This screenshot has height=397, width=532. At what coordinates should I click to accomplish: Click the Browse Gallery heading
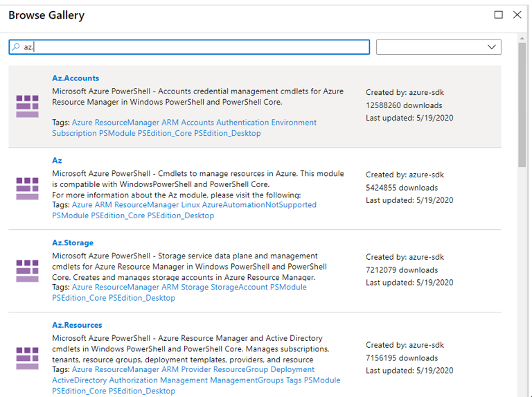coord(46,15)
